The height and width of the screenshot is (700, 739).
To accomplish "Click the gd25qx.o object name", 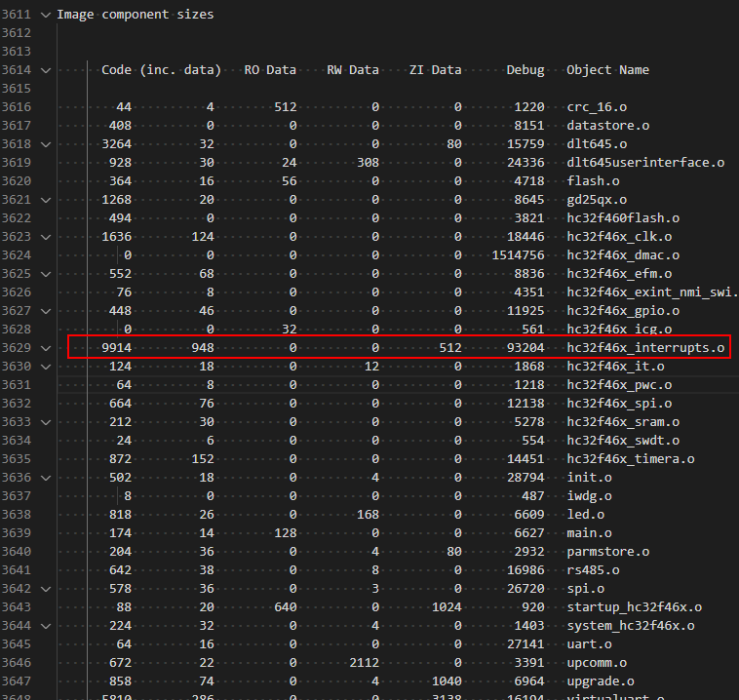I will 597,200.
